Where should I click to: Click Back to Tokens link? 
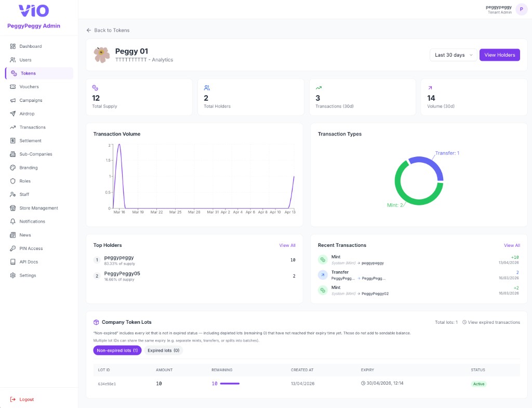pyautogui.click(x=108, y=30)
